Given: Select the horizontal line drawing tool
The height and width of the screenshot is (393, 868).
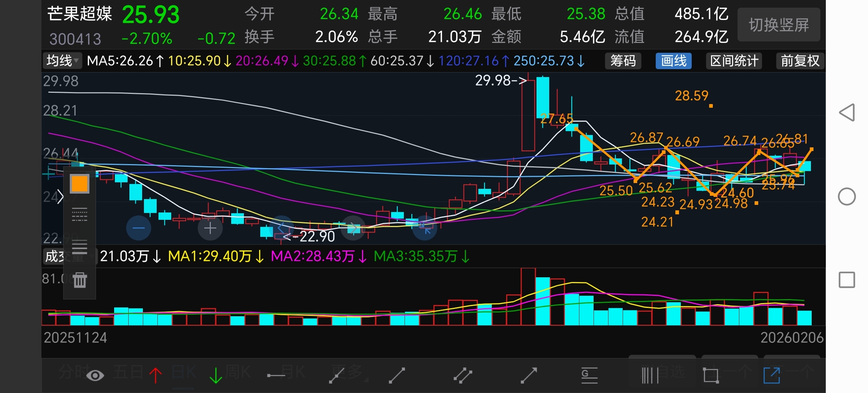Looking at the screenshot, I should click(276, 375).
